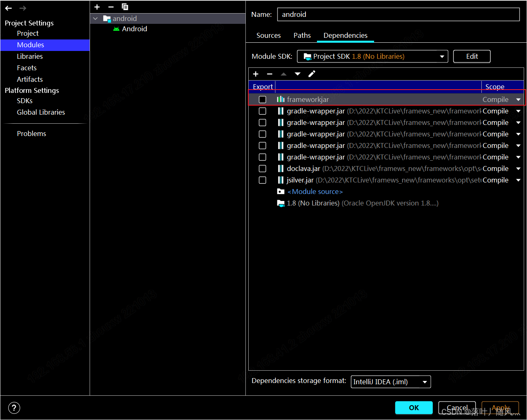Select Modules in Project Settings

click(x=45, y=45)
